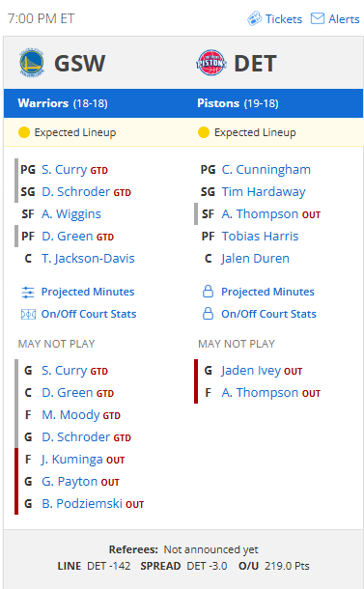Click the Golden State Warriors logo
This screenshot has width=364, height=589.
[32, 63]
